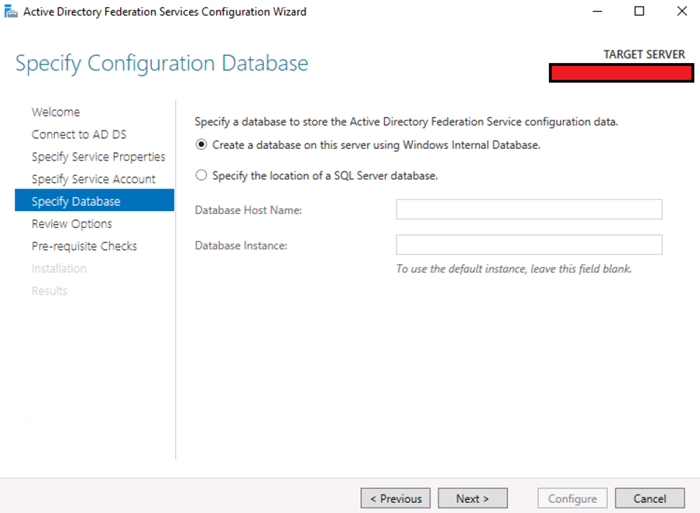Click the TARGET SERVER label
This screenshot has height=513, width=700.
[644, 54]
